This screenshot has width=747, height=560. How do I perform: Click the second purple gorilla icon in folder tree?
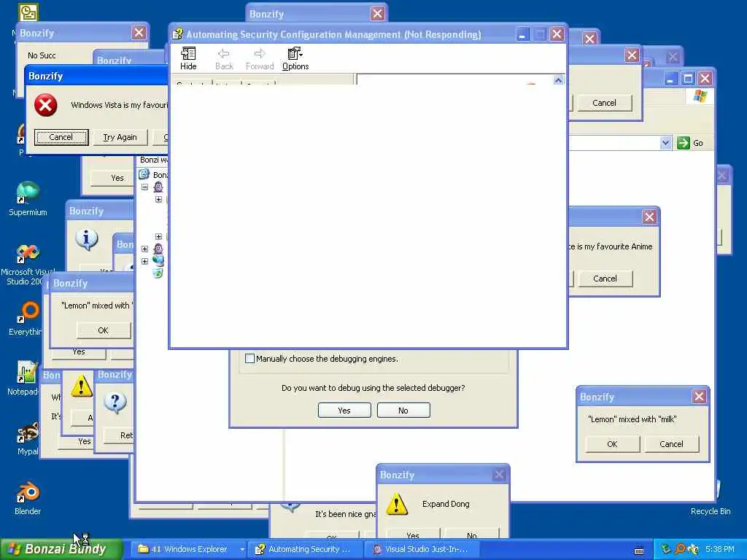pyautogui.click(x=158, y=249)
